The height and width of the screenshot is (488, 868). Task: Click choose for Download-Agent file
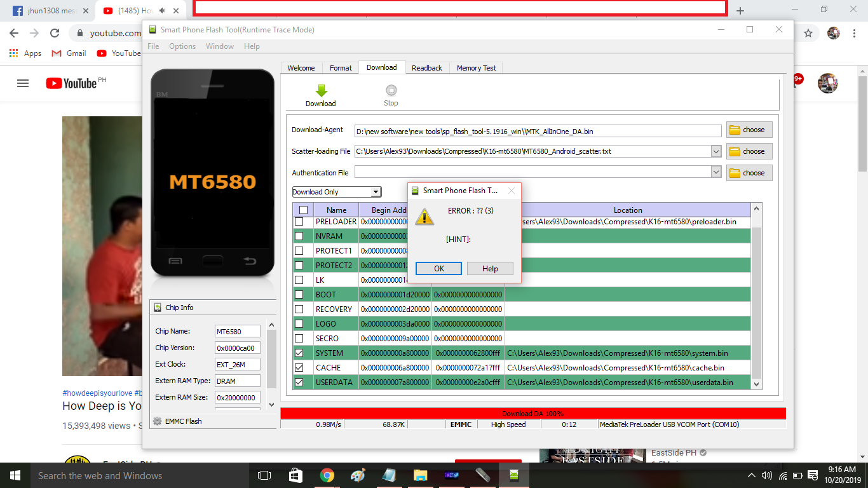tap(750, 130)
